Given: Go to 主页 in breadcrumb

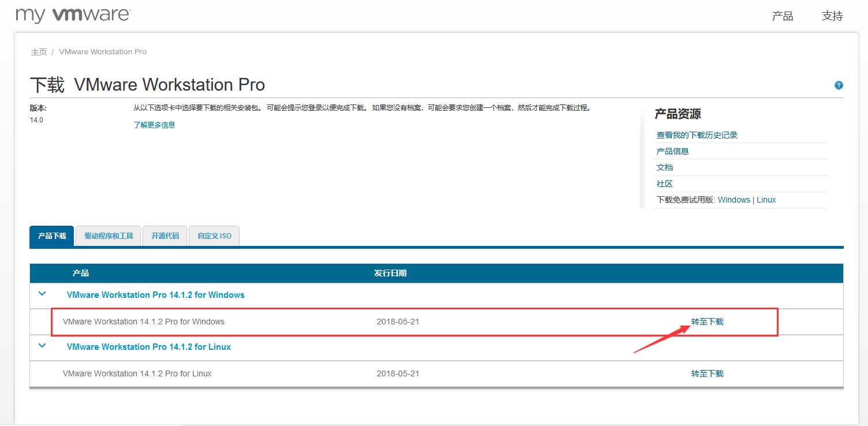Looking at the screenshot, I should click(x=39, y=52).
